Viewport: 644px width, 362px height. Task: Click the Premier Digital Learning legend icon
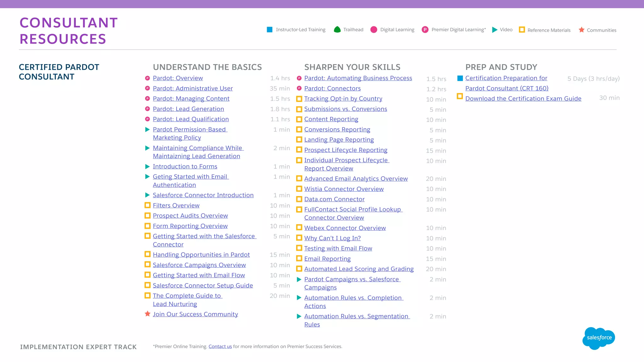(x=425, y=30)
